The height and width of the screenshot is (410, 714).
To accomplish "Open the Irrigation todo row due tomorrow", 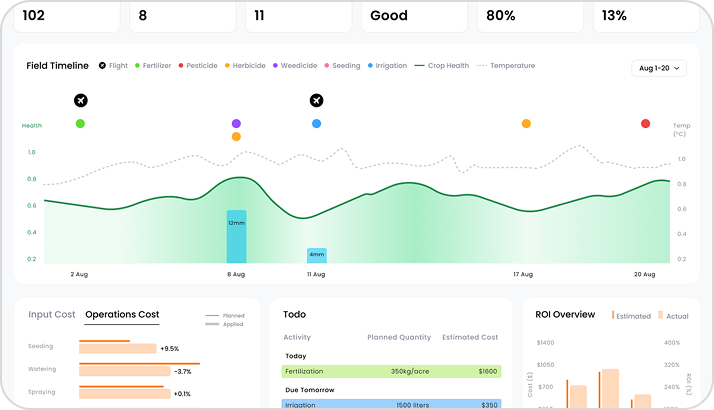I will point(390,404).
